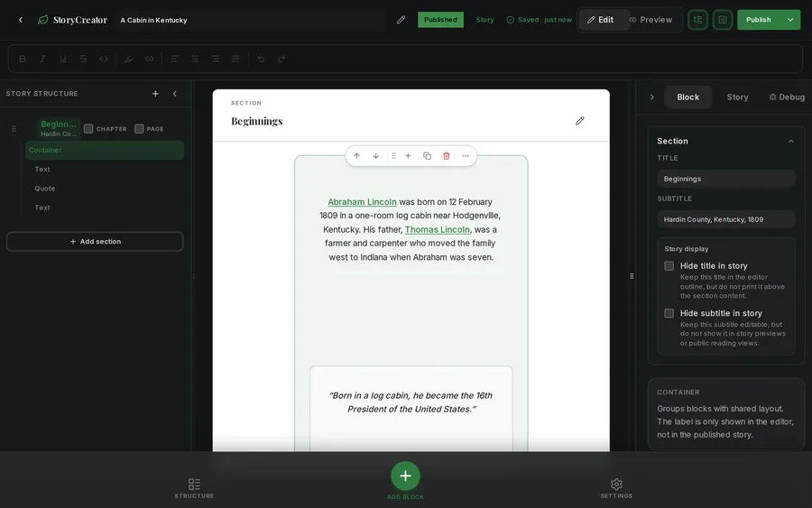
Task: Click Add section button
Action: (95, 241)
